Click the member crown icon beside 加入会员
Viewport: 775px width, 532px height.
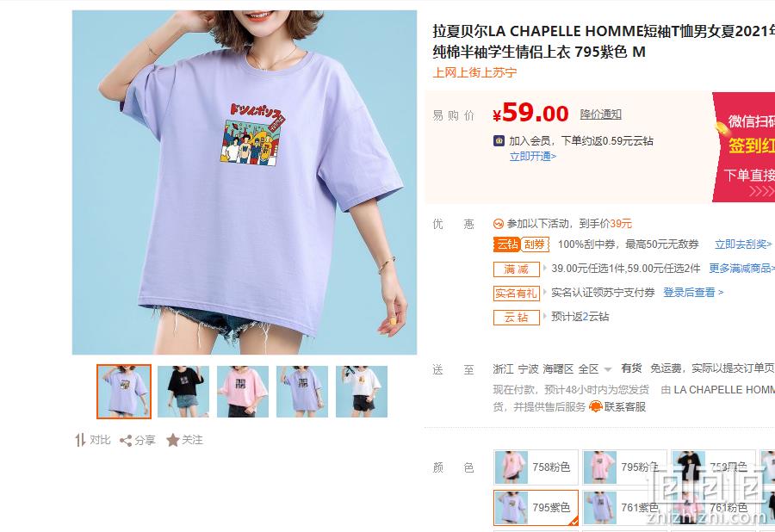(499, 141)
